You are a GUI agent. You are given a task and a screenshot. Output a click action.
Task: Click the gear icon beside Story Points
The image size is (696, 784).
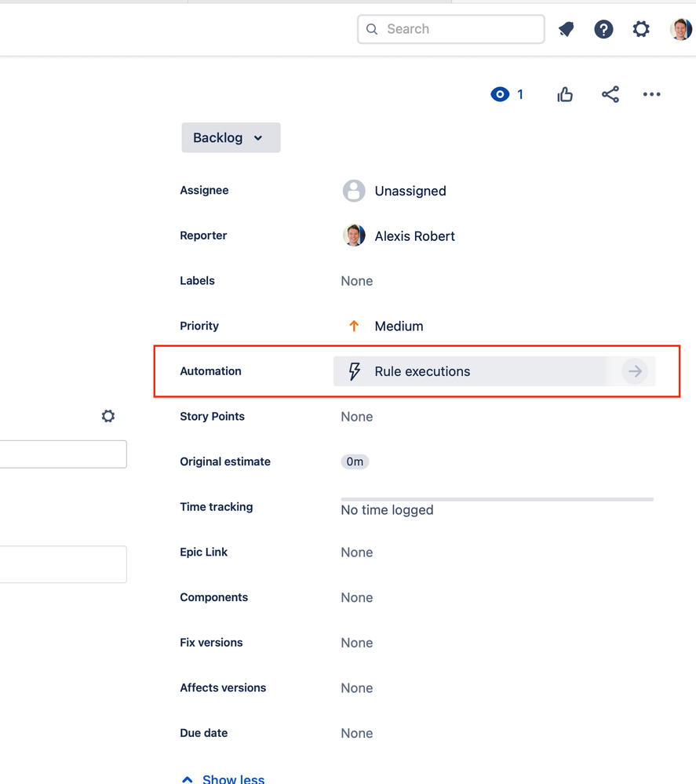click(108, 416)
